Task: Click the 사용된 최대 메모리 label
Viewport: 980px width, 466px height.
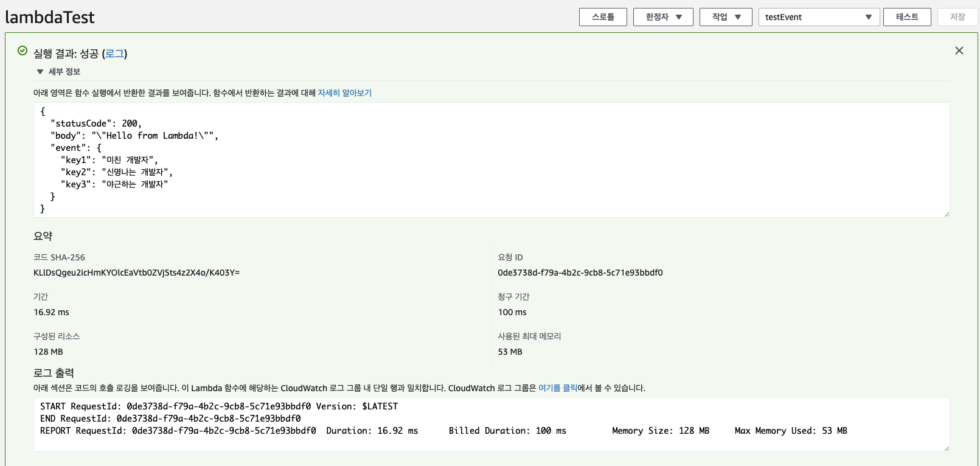Action: [x=529, y=336]
